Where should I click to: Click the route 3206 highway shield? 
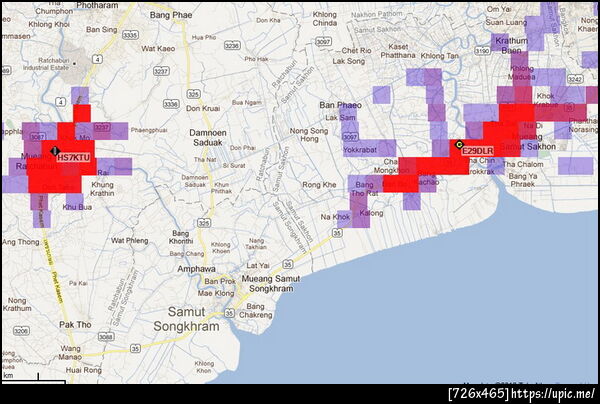[21, 331]
